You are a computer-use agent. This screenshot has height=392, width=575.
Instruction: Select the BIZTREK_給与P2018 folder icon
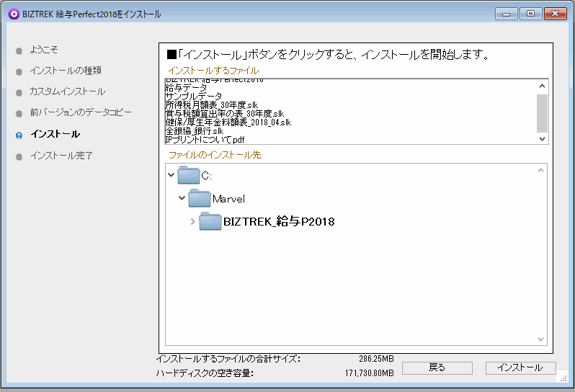(x=210, y=221)
